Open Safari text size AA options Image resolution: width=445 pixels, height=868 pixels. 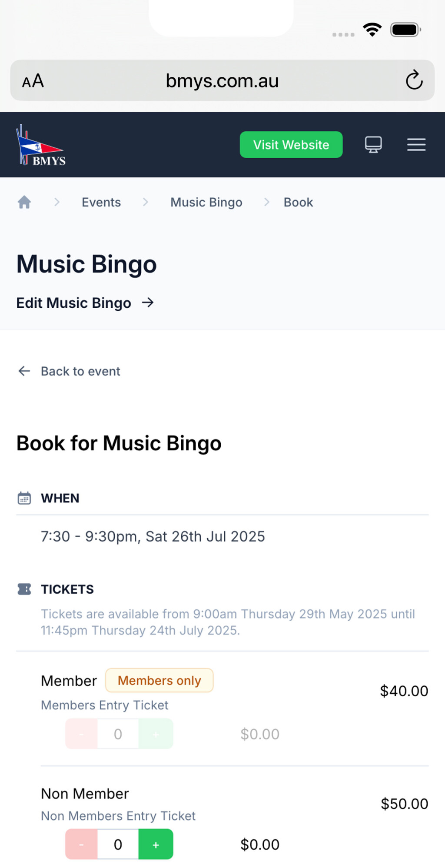pyautogui.click(x=33, y=81)
